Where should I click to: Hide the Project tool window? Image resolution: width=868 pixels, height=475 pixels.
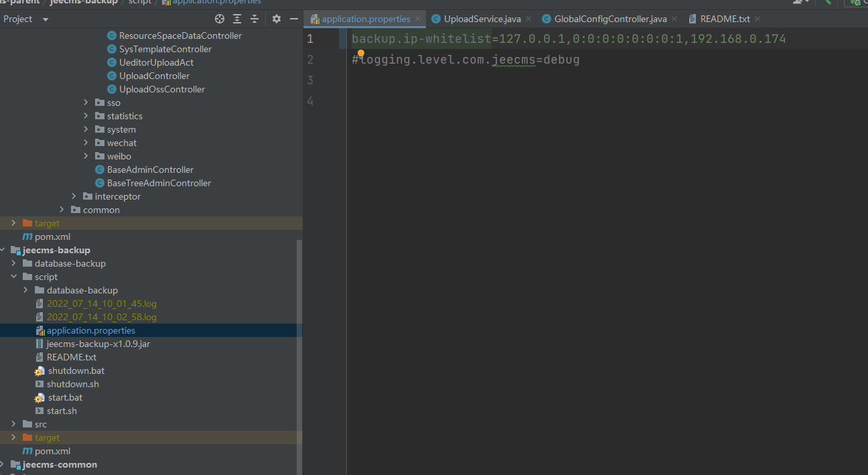294,19
